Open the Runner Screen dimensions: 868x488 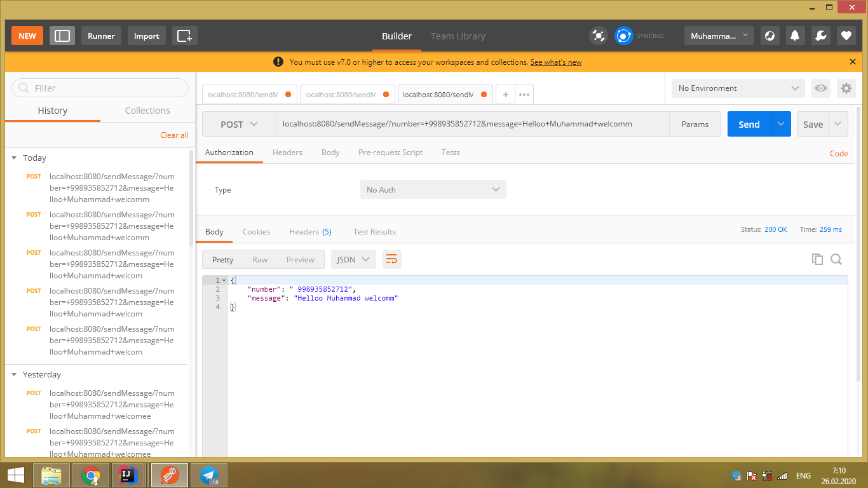[101, 36]
